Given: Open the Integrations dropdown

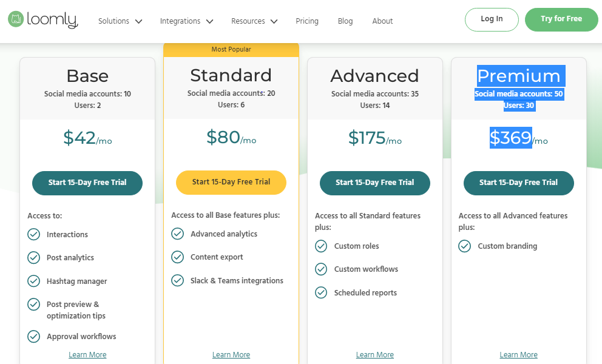Looking at the screenshot, I should pos(186,21).
